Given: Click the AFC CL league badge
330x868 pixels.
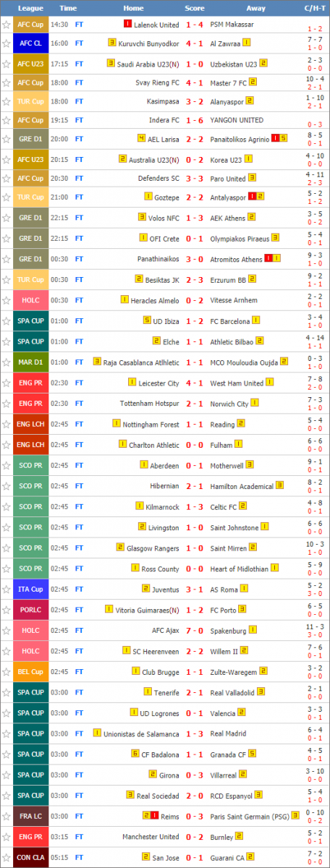Looking at the screenshot, I should point(31,43).
